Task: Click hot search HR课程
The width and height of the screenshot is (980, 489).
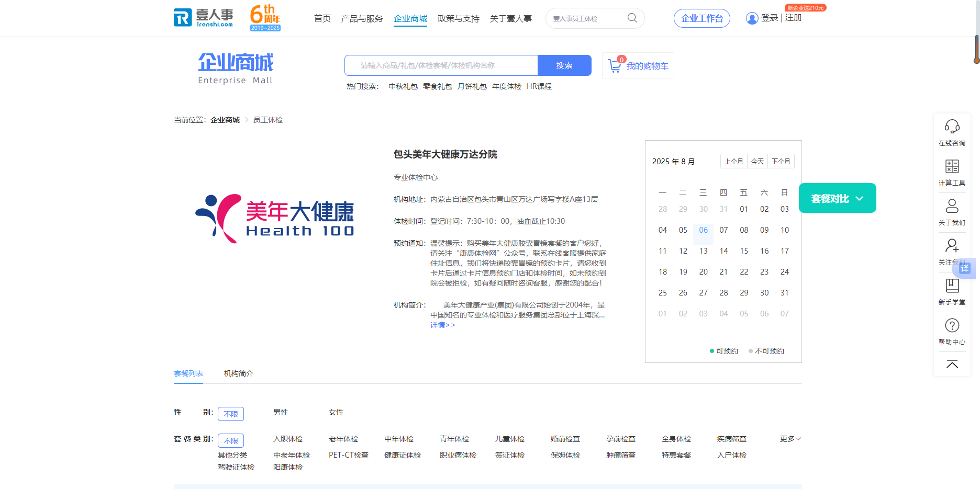Action: (539, 87)
